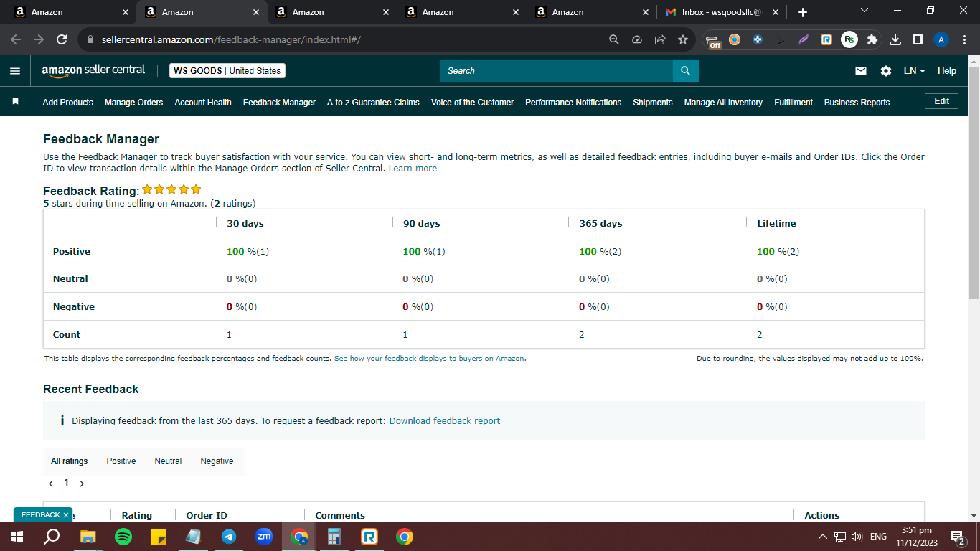980x551 pixels.
Task: Click the Learn more link
Action: click(413, 169)
